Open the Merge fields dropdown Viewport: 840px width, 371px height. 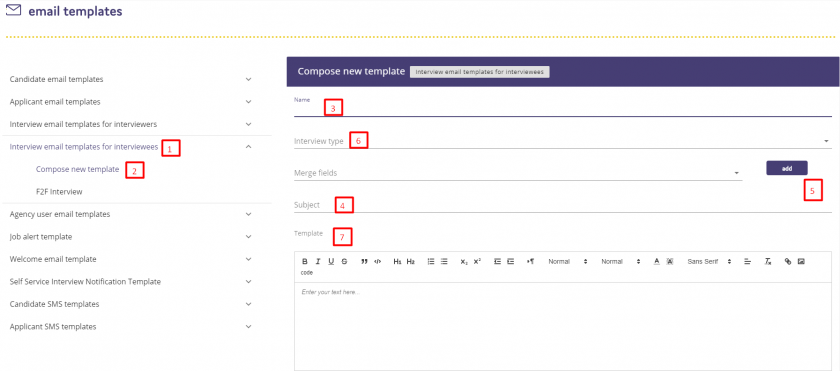pyautogui.click(x=518, y=173)
